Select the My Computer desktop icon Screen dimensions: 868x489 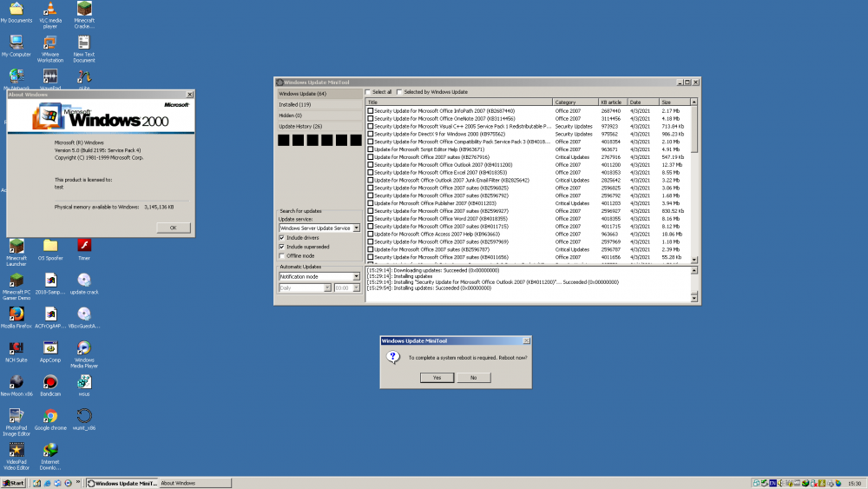(x=16, y=46)
